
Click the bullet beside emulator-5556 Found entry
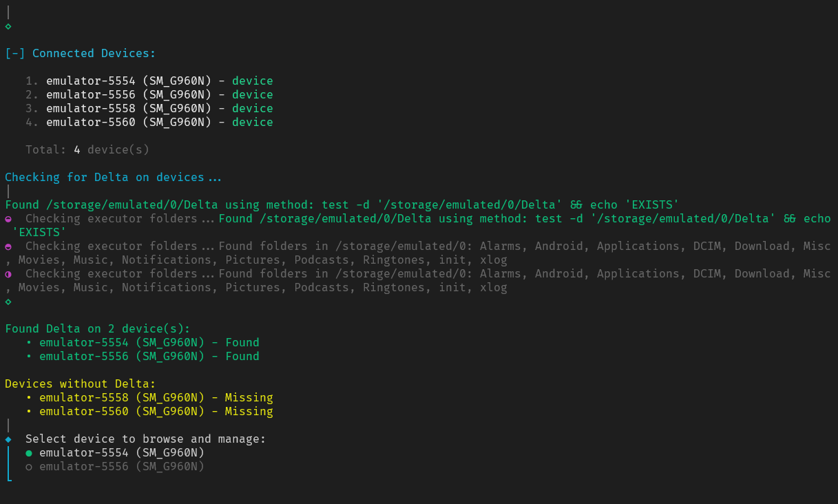coord(28,356)
